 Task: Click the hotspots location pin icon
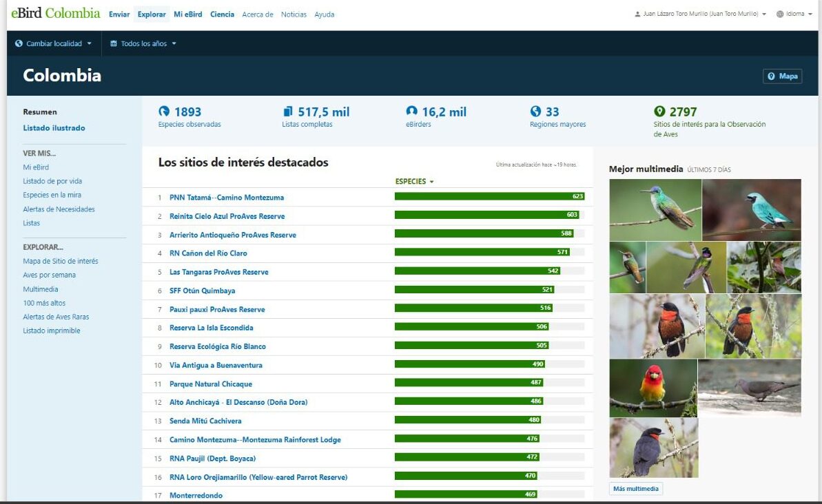point(659,112)
